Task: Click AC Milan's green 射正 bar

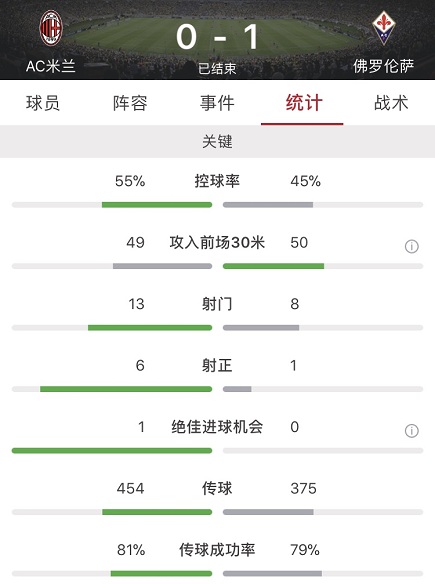Action: point(126,389)
